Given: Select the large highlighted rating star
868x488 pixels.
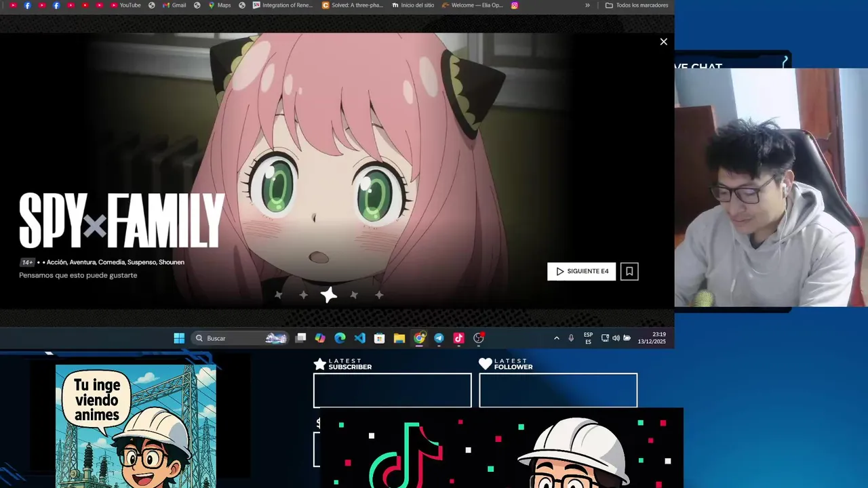Looking at the screenshot, I should (x=329, y=295).
